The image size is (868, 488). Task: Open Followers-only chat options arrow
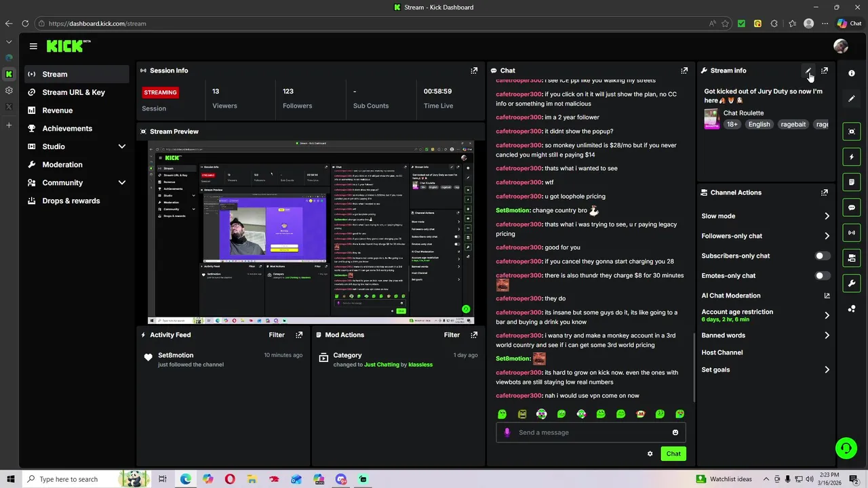(x=827, y=236)
